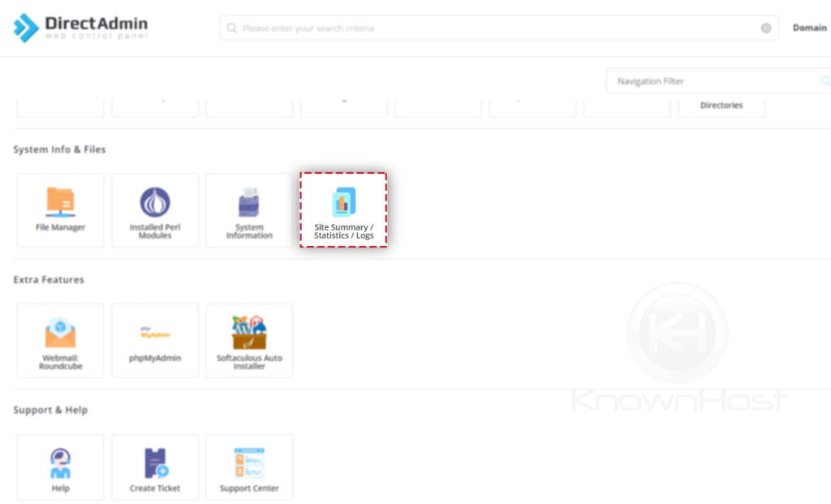Focus the Navigation Filter field
The image size is (831, 504).
719,80
